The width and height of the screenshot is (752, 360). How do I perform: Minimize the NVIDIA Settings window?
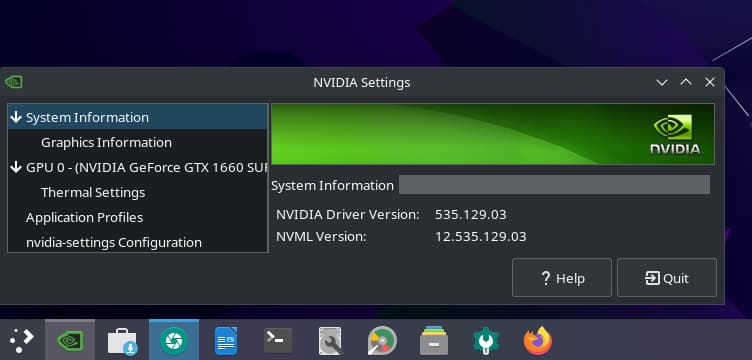click(x=662, y=82)
